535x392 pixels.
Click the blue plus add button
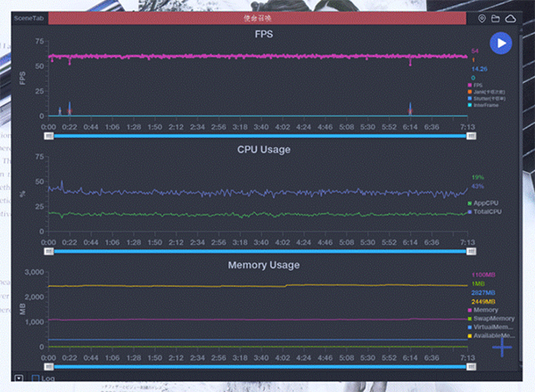click(x=503, y=347)
